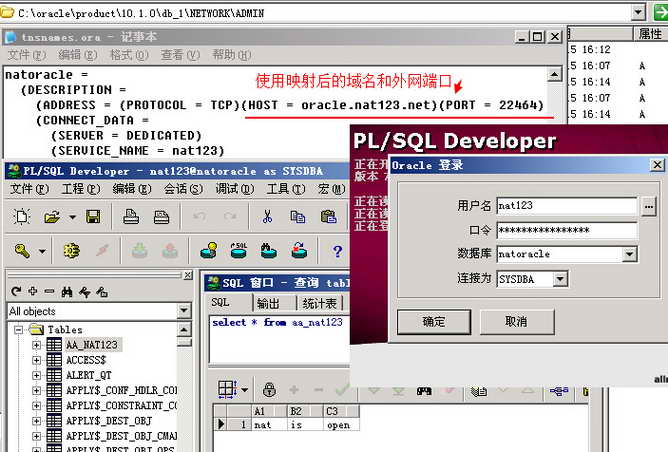
Task: Click the 用户名 input field
Action: 567,206
